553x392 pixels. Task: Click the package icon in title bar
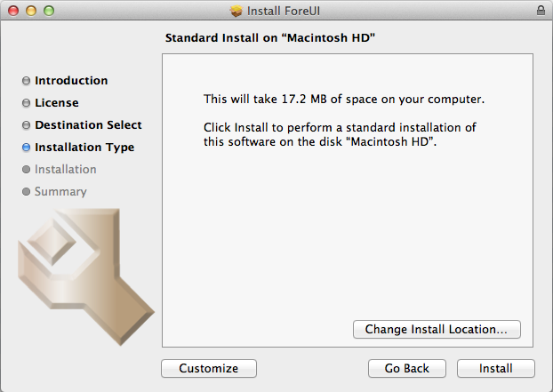click(x=236, y=11)
